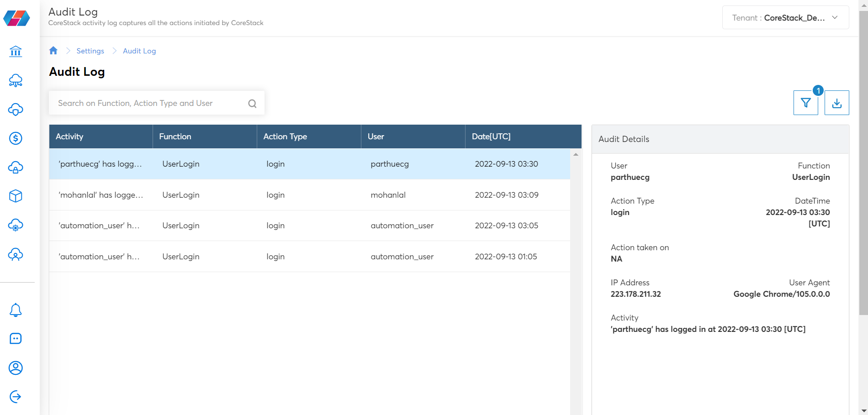
Task: Open the chat support sidebar icon
Action: click(16, 339)
